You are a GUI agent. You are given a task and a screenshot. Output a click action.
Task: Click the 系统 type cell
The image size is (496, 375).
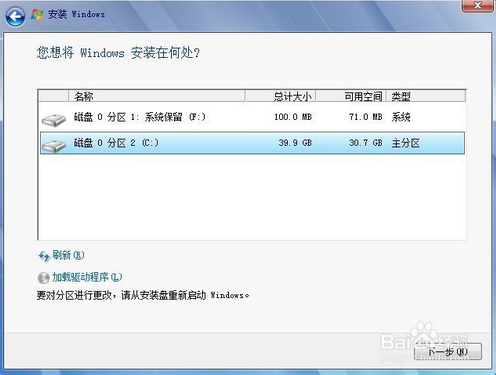click(401, 117)
